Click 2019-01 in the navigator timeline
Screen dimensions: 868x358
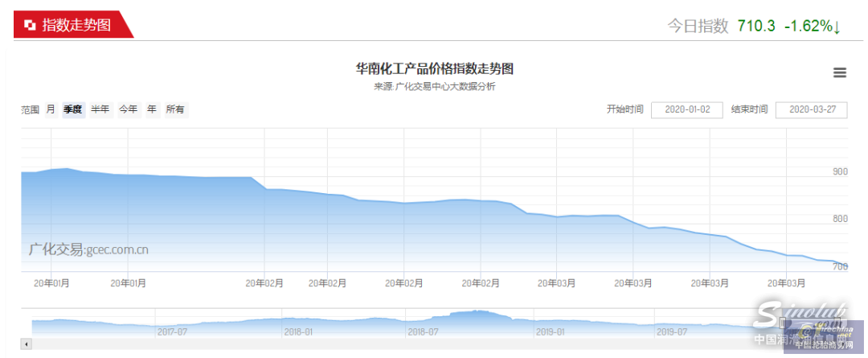click(x=550, y=331)
